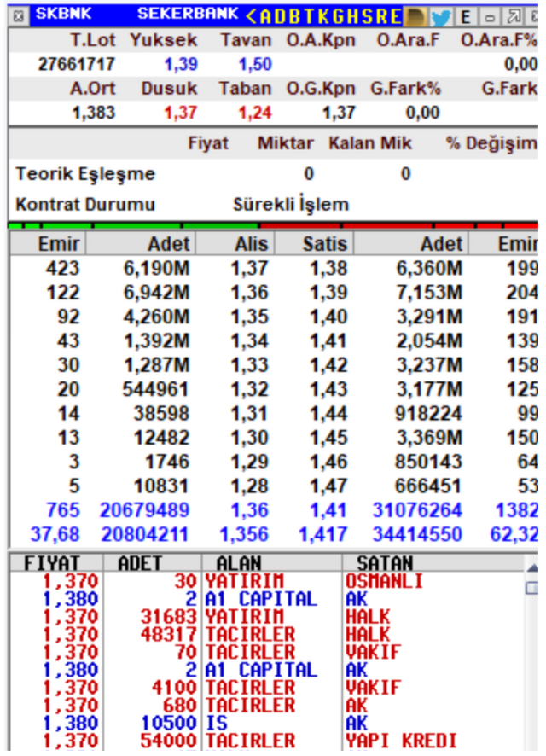Viewport: 546px width, 756px height.
Task: Select bid quantity 4,260M
Action: click(157, 317)
